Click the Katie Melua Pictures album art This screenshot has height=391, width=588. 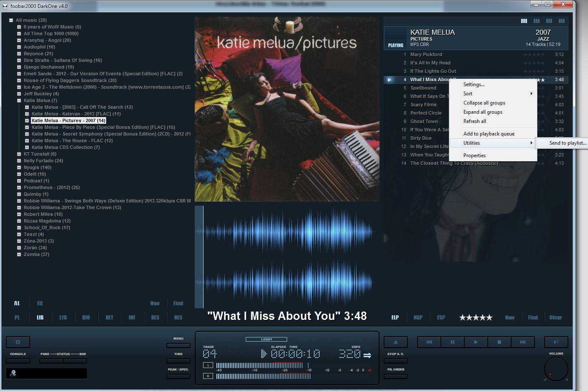tap(287, 109)
